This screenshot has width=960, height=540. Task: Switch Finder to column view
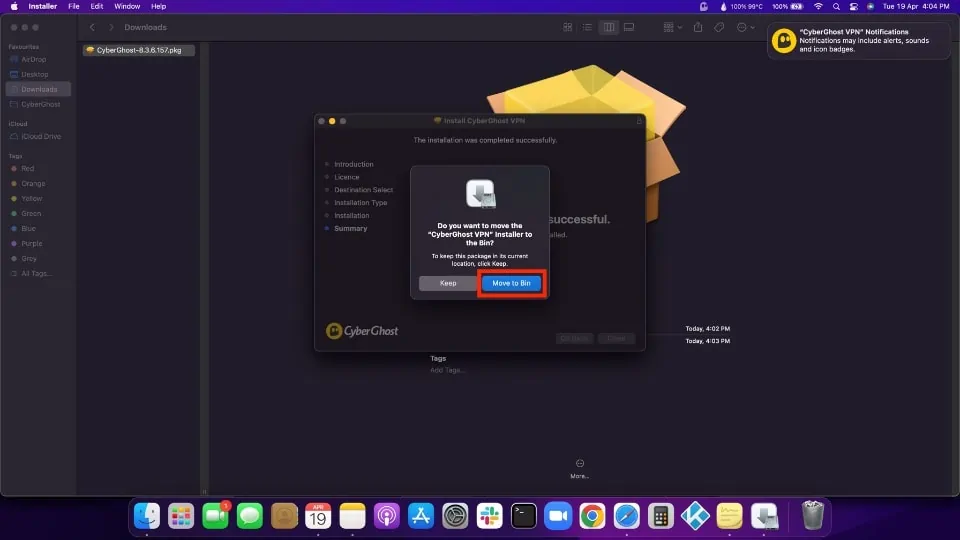pyautogui.click(x=609, y=27)
